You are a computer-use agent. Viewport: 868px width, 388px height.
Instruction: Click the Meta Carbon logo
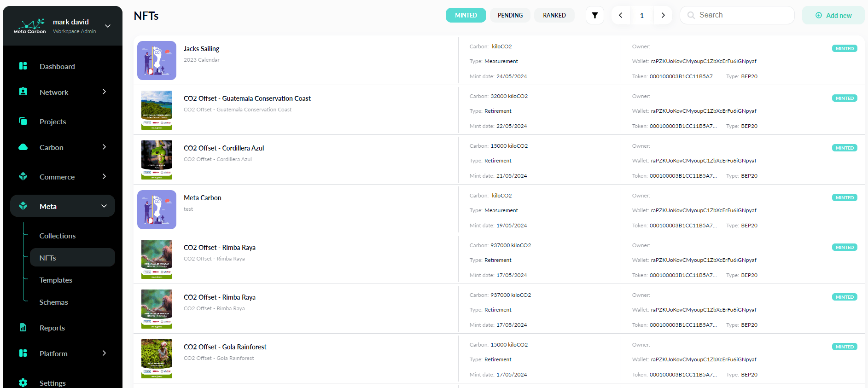pyautogui.click(x=29, y=26)
